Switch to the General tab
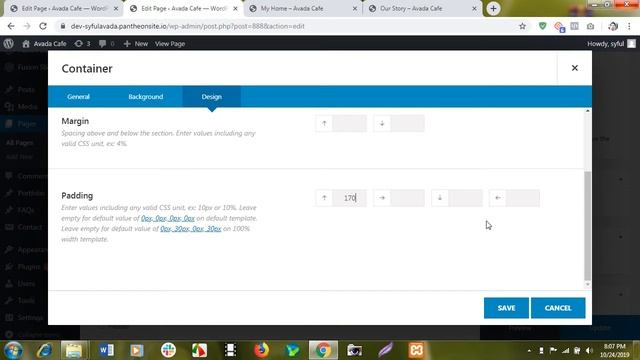640x360 pixels. tap(78, 97)
